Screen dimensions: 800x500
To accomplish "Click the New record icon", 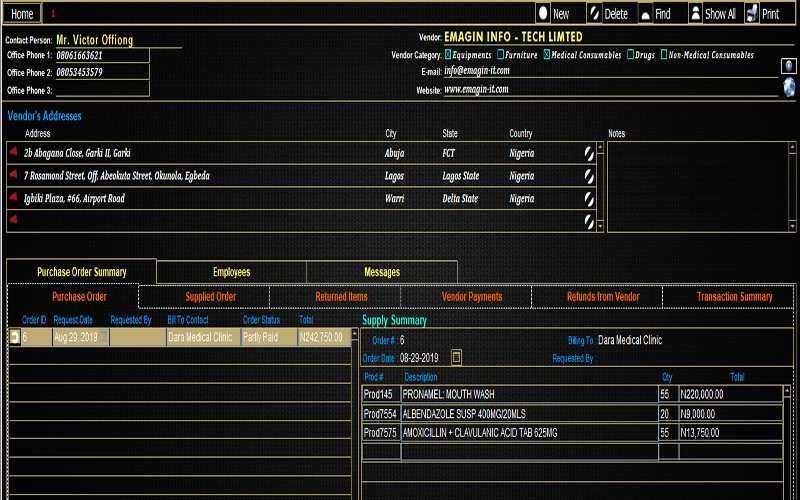I will pyautogui.click(x=543, y=13).
